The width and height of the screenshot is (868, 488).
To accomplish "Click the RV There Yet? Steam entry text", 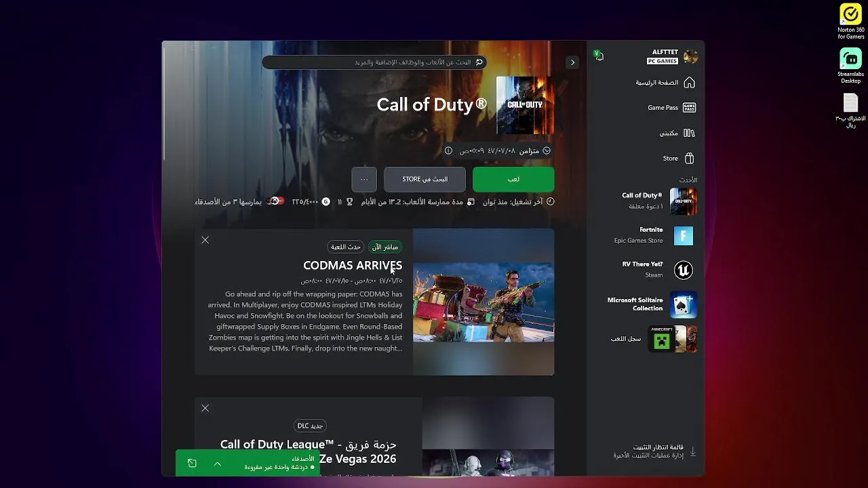I will coord(642,269).
